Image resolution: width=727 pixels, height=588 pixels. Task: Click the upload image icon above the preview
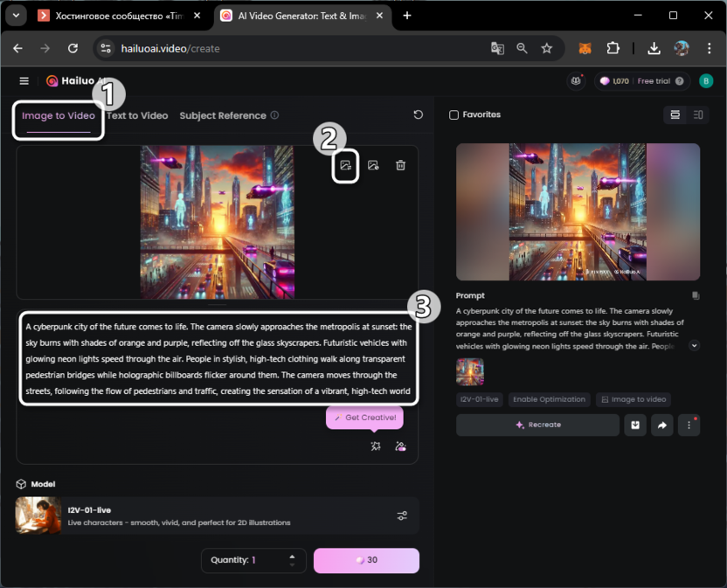[346, 165]
